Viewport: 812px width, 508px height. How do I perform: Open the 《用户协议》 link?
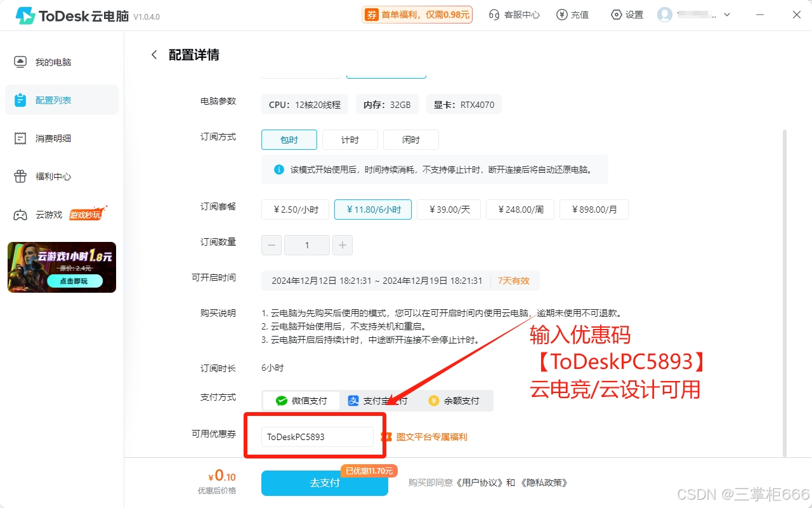(479, 483)
